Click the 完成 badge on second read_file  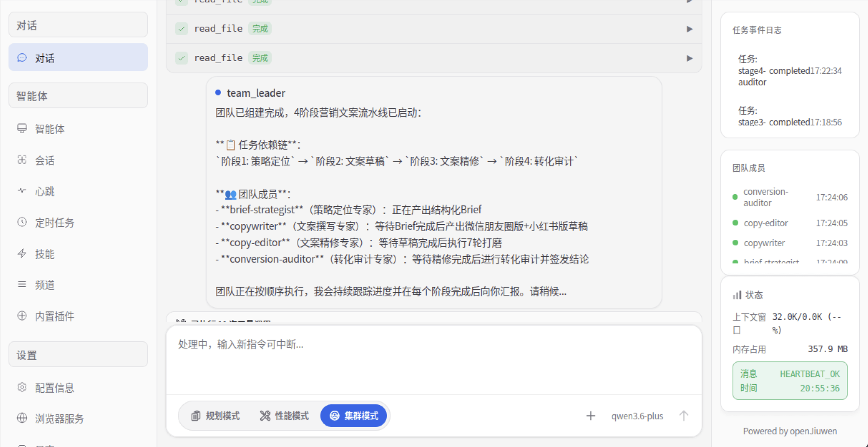click(260, 58)
